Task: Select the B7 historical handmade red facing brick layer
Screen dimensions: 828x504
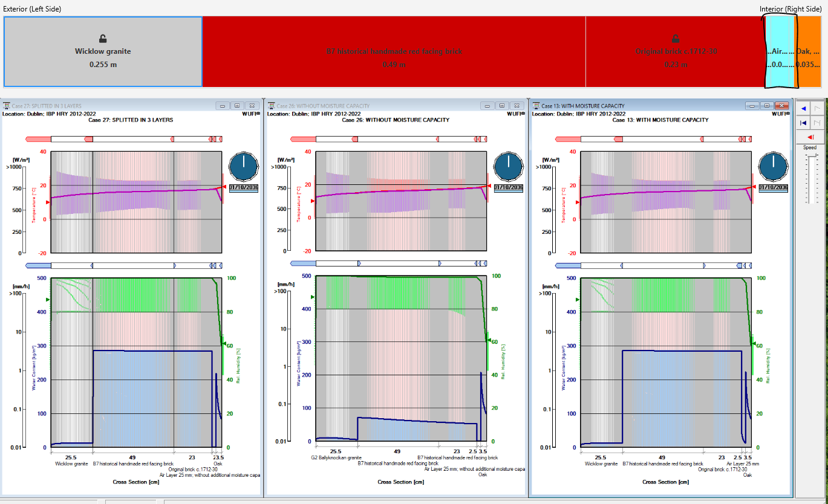Action: pyautogui.click(x=394, y=52)
